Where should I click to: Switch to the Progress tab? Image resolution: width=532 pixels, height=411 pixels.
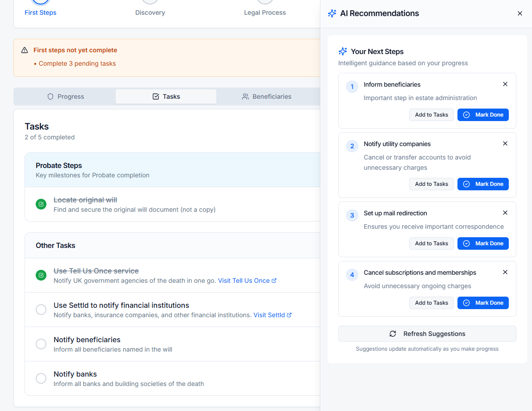click(x=66, y=96)
